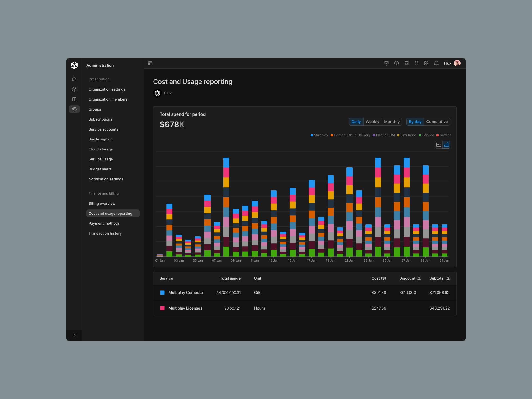Click the home icon in the sidebar
The width and height of the screenshot is (532, 399).
(x=74, y=79)
